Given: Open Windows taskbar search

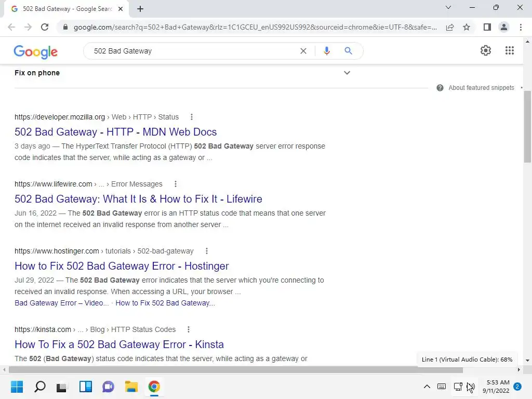Looking at the screenshot, I should (x=39, y=387).
